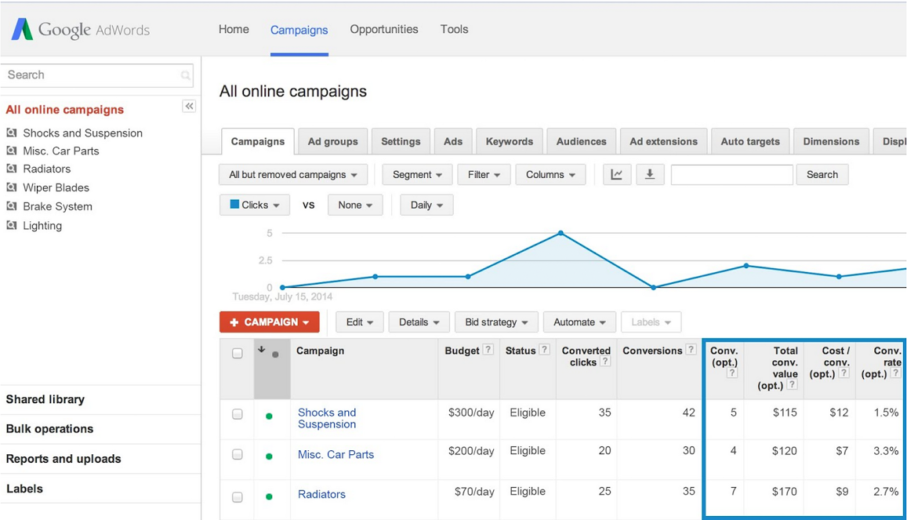Collapse the sidebar with the double-arrow icon

(x=189, y=106)
